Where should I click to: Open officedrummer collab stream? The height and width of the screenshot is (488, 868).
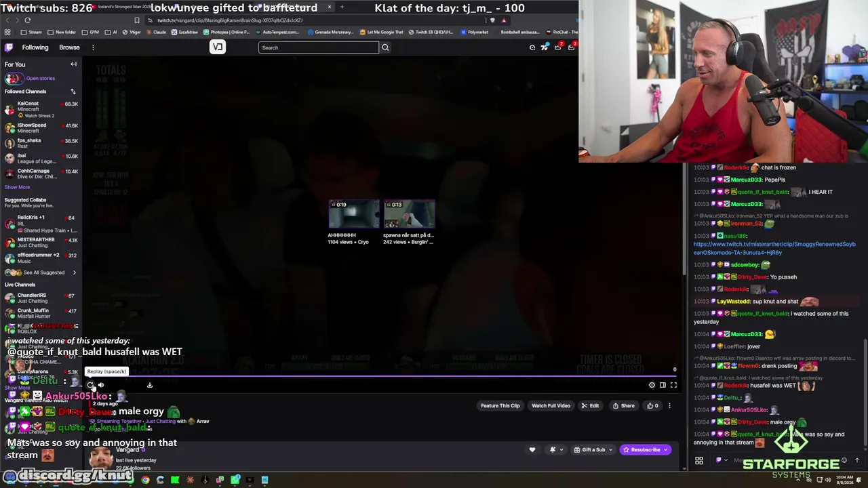[x=41, y=258]
